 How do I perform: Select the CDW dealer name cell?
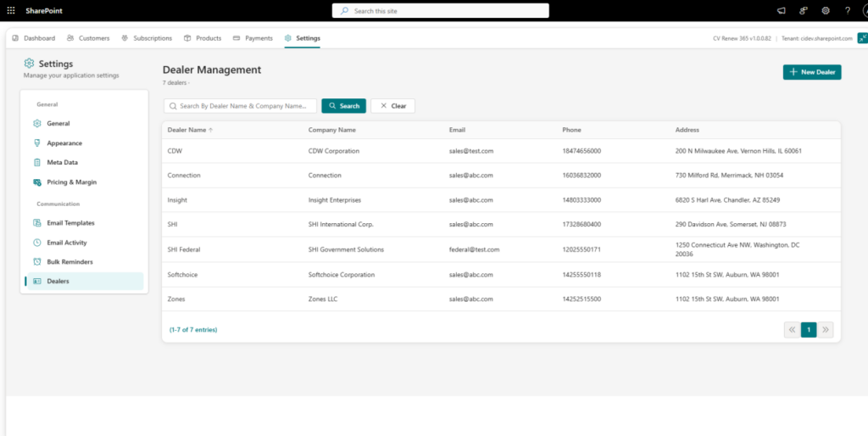point(174,151)
